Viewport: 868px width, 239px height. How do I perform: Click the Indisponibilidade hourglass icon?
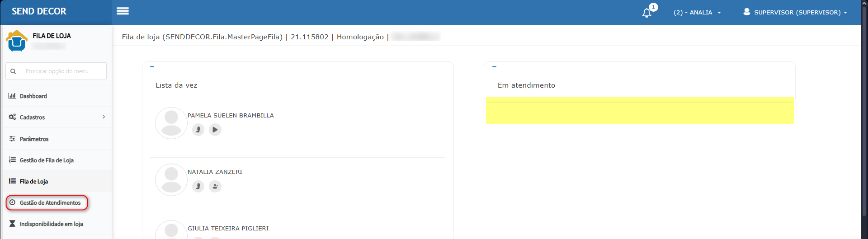(x=12, y=224)
